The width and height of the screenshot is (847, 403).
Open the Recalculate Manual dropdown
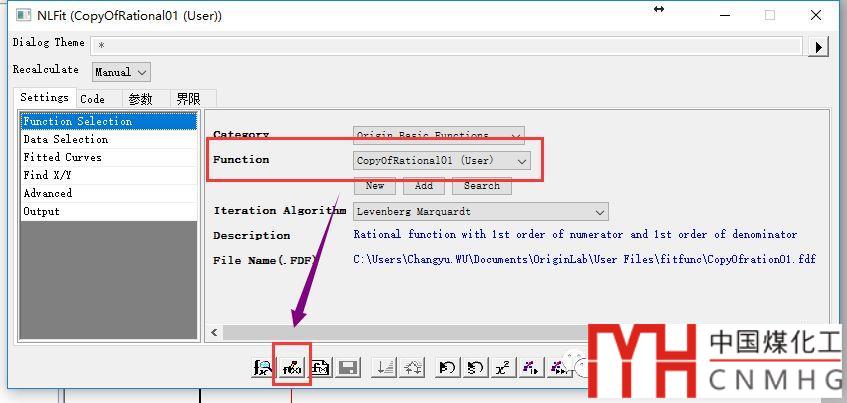(x=122, y=72)
